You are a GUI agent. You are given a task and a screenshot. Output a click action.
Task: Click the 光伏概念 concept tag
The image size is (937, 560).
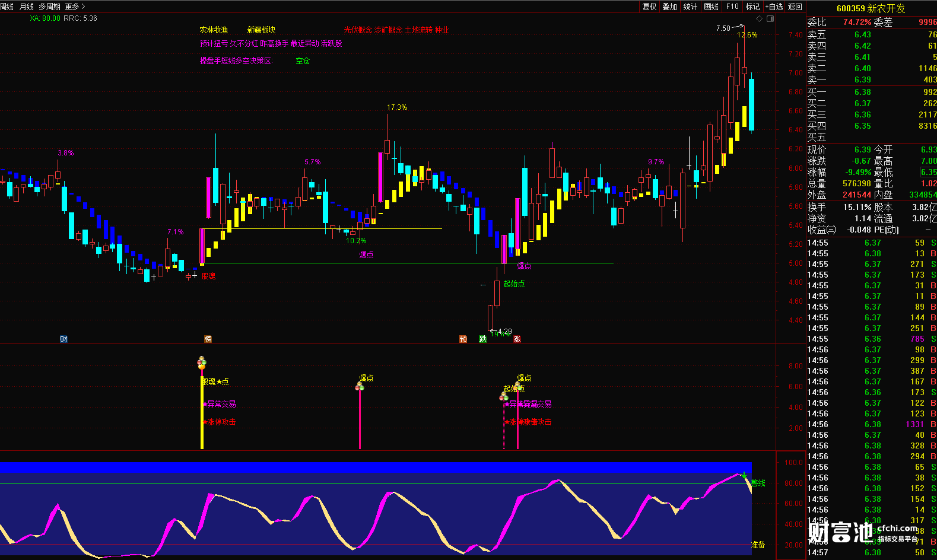358,30
